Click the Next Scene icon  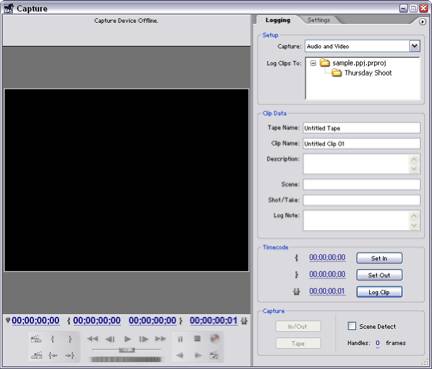(36, 339)
